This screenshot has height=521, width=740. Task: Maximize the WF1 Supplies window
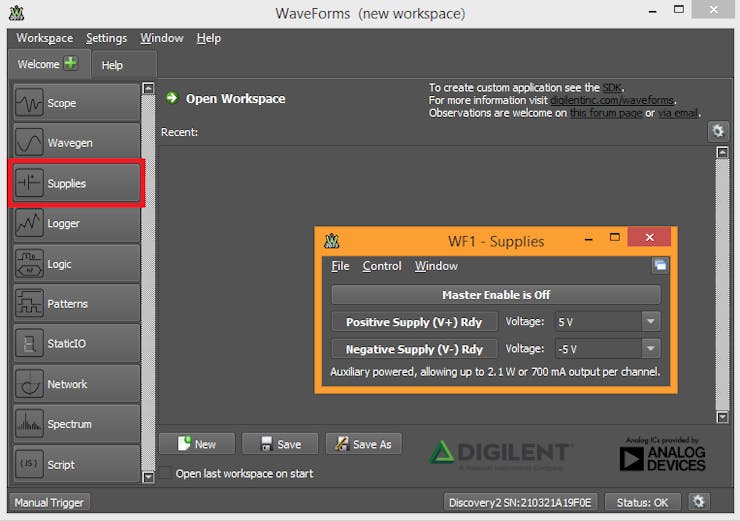(x=614, y=237)
